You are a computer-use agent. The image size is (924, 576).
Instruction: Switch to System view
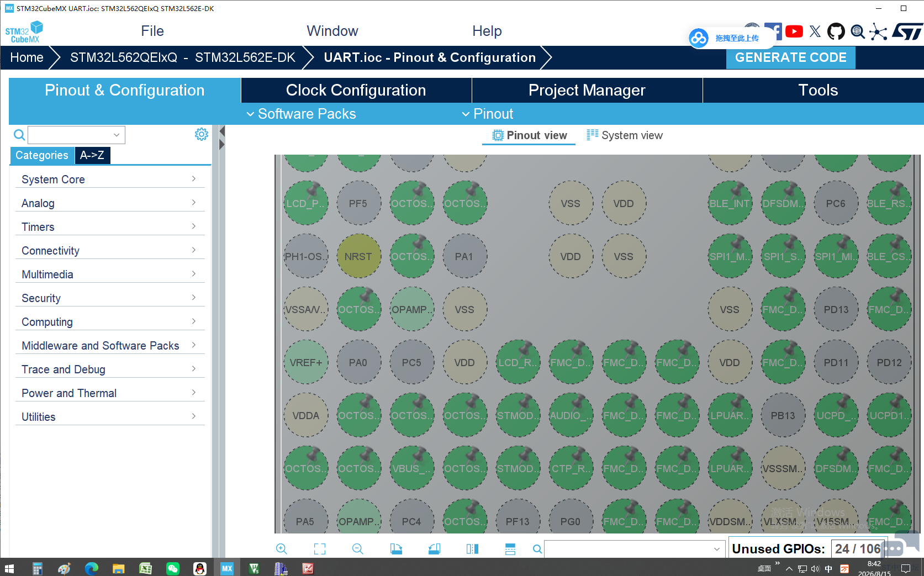625,135
